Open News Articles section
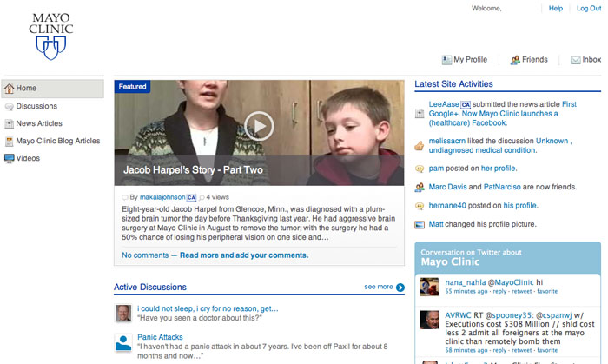The width and height of the screenshot is (608, 364). (x=39, y=123)
